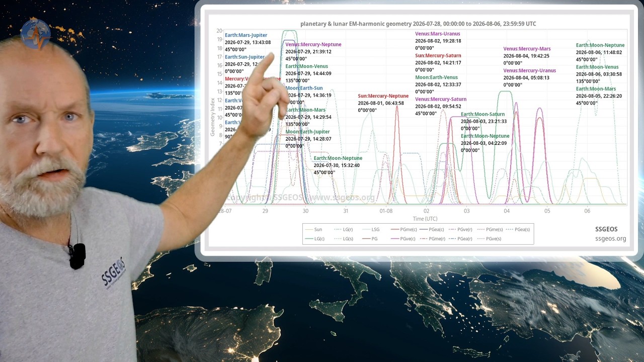This screenshot has width=644, height=362.
Task: Select the Earth:Sun-Jupiter annotation
Action: (245, 57)
